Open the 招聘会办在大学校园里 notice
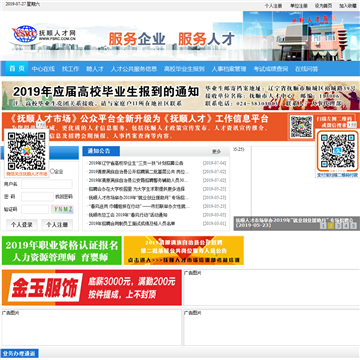Screen dimensions: 360x360 pyautogui.click(x=137, y=189)
